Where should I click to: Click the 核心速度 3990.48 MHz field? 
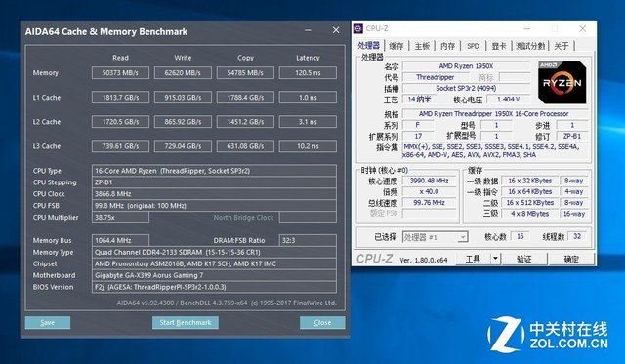pos(430,181)
